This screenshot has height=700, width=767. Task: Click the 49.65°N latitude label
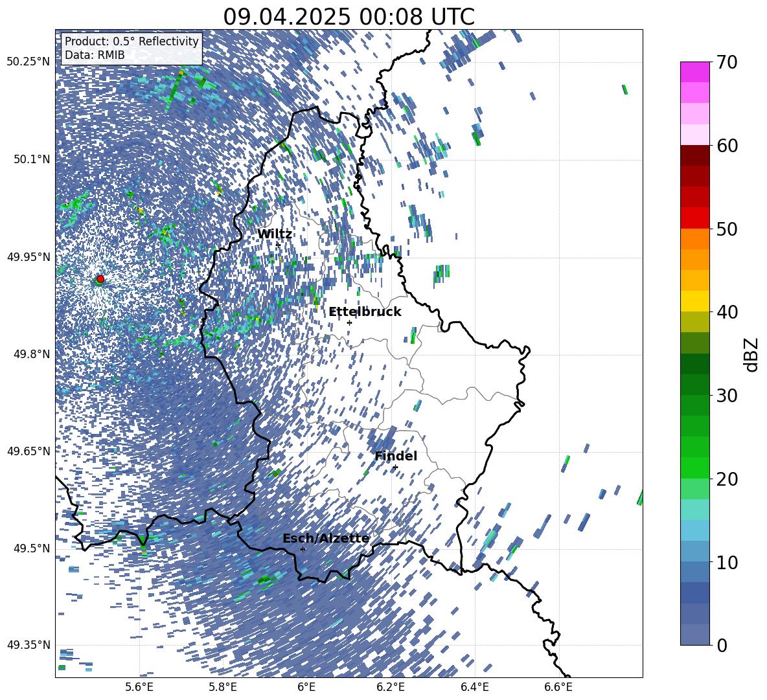(x=29, y=451)
